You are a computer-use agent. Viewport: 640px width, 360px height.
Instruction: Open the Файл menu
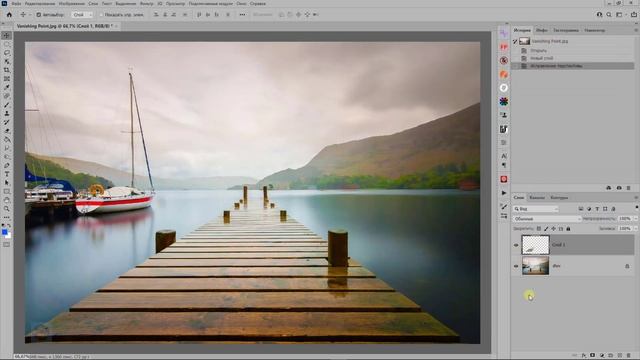pos(16,4)
